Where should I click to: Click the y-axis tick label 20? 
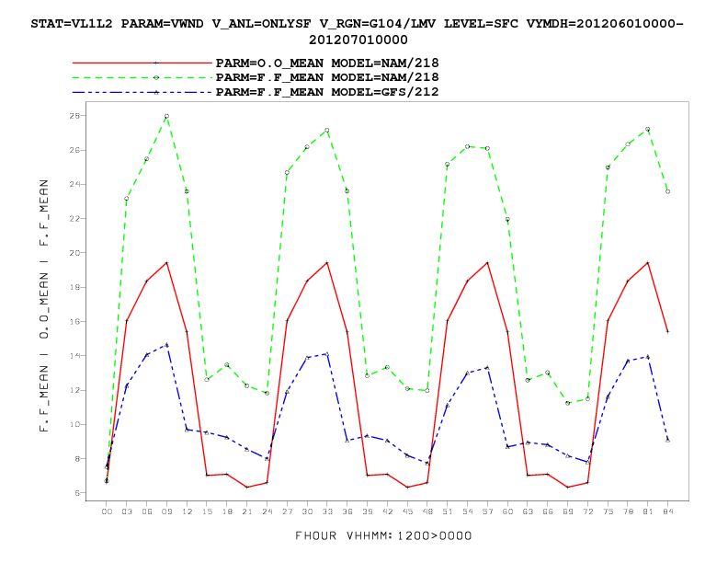tap(74, 253)
